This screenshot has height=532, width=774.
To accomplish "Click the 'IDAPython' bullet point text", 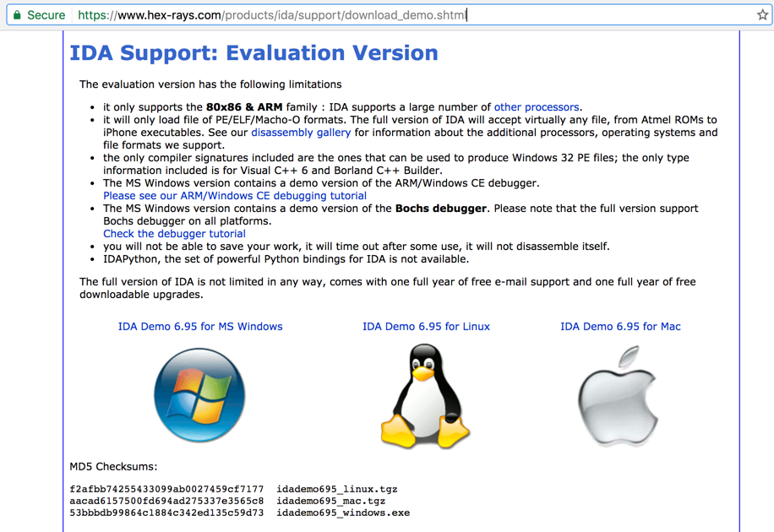I will click(x=286, y=259).
